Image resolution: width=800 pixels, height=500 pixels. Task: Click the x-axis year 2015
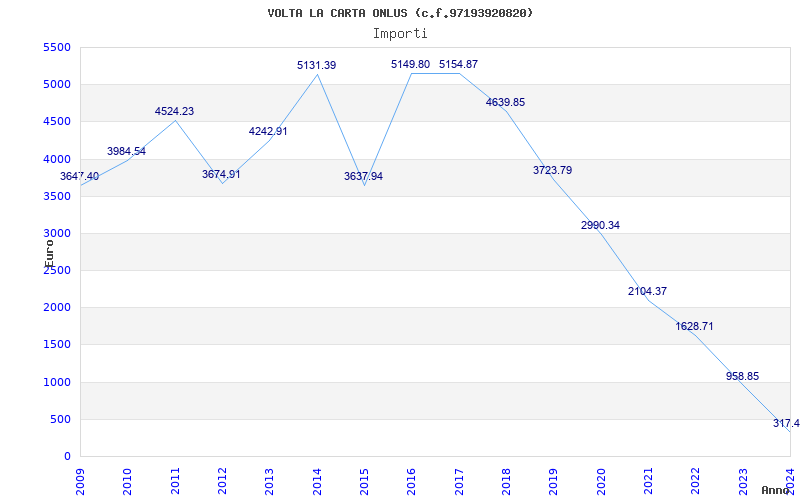click(364, 482)
